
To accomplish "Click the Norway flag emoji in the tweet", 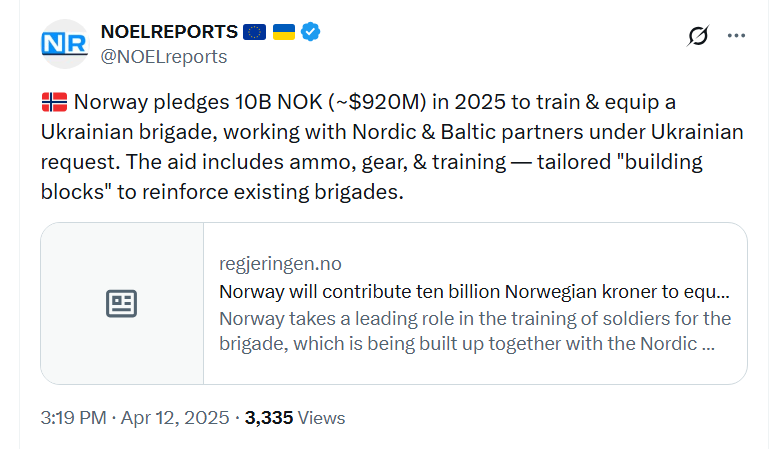I will coord(54,102).
